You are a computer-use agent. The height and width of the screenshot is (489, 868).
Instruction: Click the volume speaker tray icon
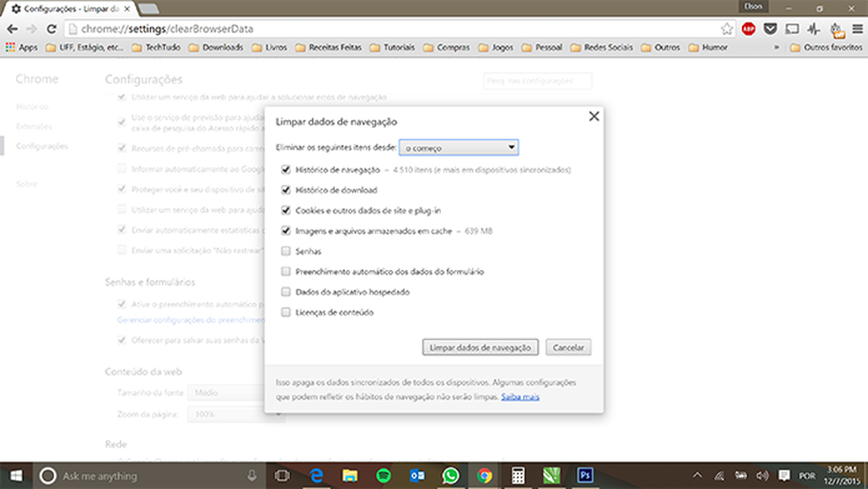tap(762, 476)
